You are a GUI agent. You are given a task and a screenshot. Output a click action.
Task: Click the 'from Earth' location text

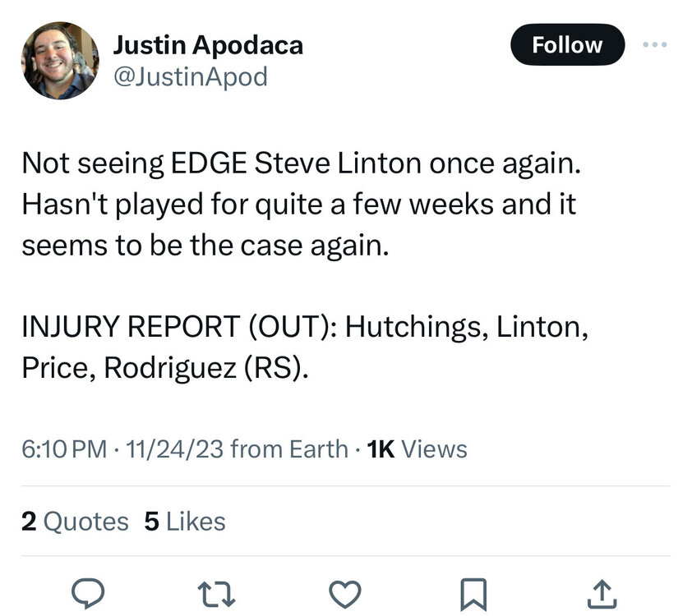pos(289,449)
